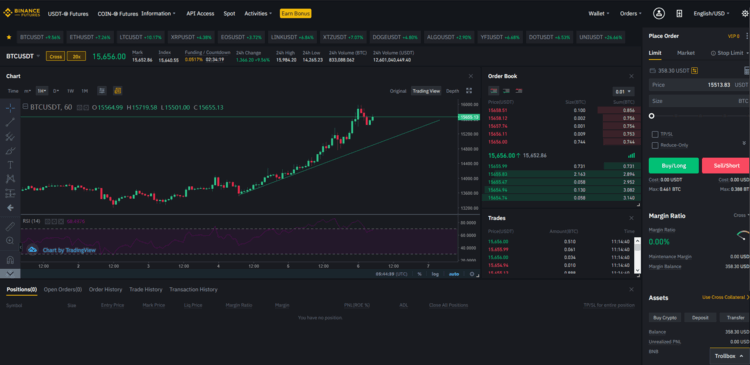Click the red Sell/Short button
The image size is (750, 365).
pos(726,166)
